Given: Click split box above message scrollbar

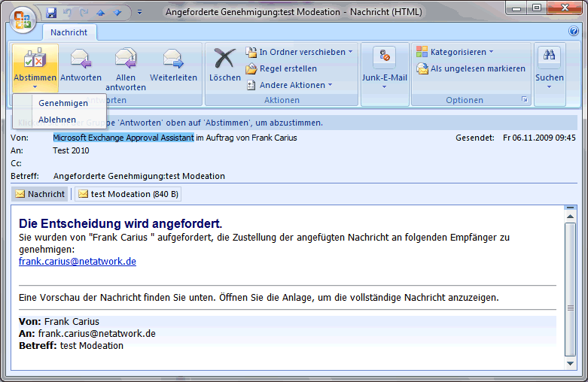Looking at the screenshot, I should tap(571, 208).
